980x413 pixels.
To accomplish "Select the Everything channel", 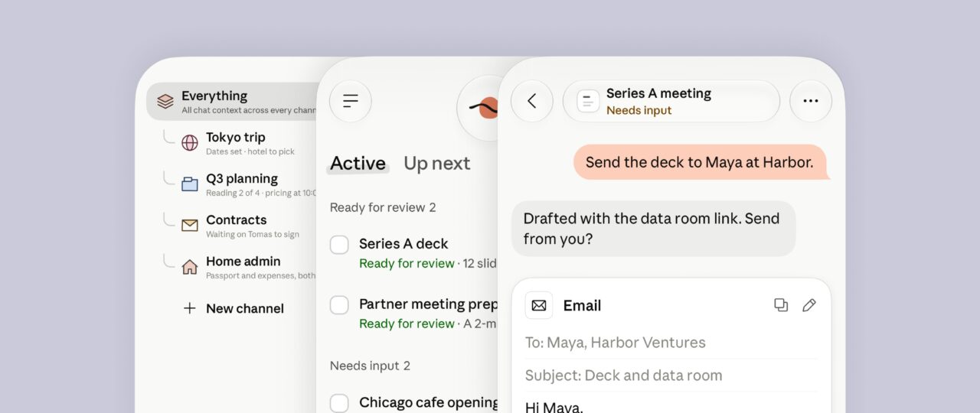I will point(233,102).
